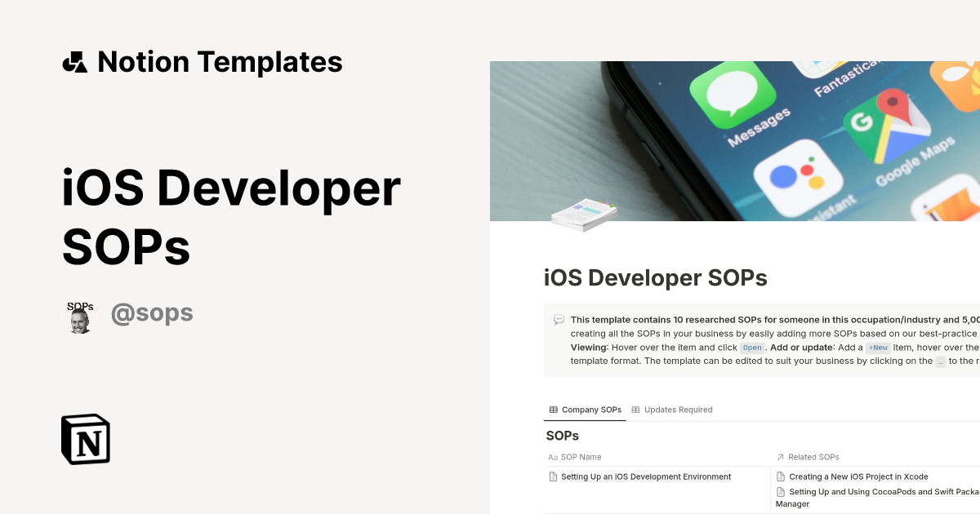Click the +New pill in the callout text
This screenshot has height=514, width=980.
(878, 348)
